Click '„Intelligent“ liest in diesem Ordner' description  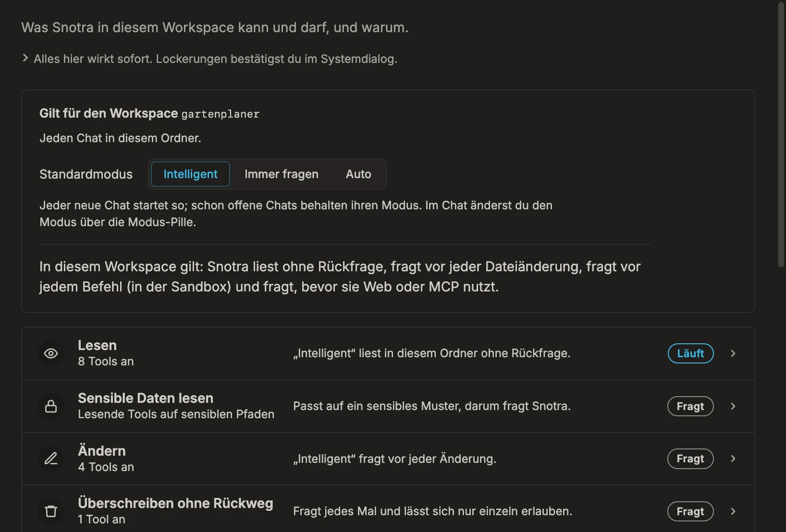432,353
